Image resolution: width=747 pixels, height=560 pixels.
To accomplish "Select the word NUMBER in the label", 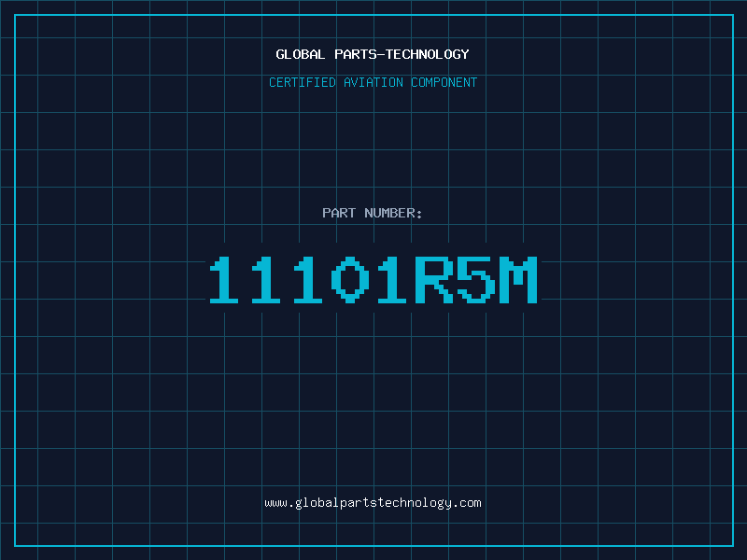I will pyautogui.click(x=389, y=213).
